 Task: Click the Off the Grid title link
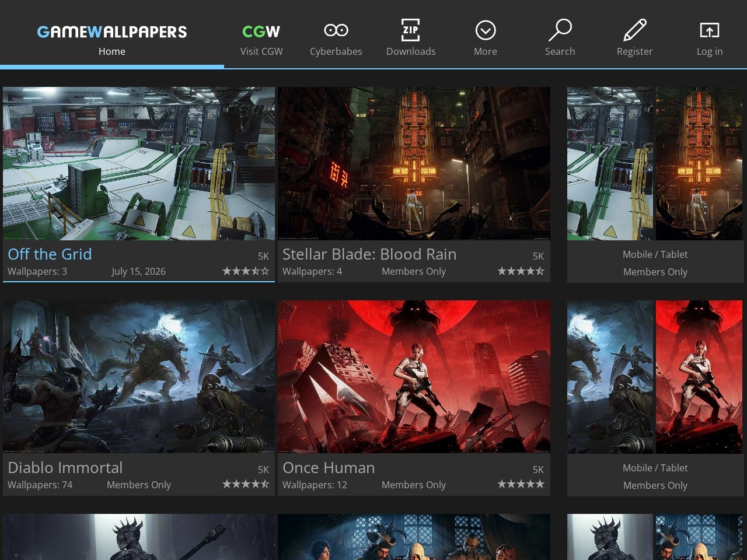coord(50,254)
